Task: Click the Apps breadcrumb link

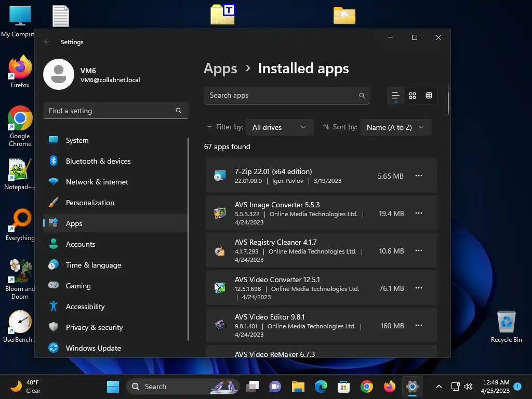Action: 220,69
